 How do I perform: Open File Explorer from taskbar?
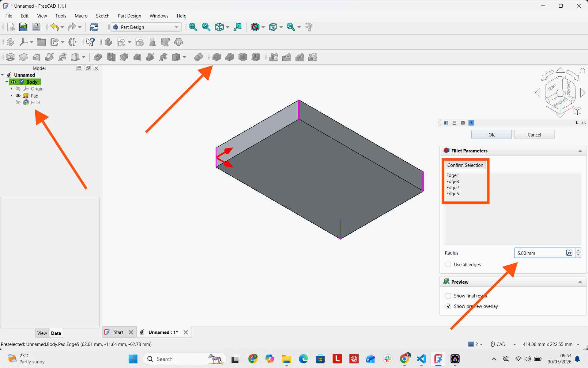coord(287,359)
